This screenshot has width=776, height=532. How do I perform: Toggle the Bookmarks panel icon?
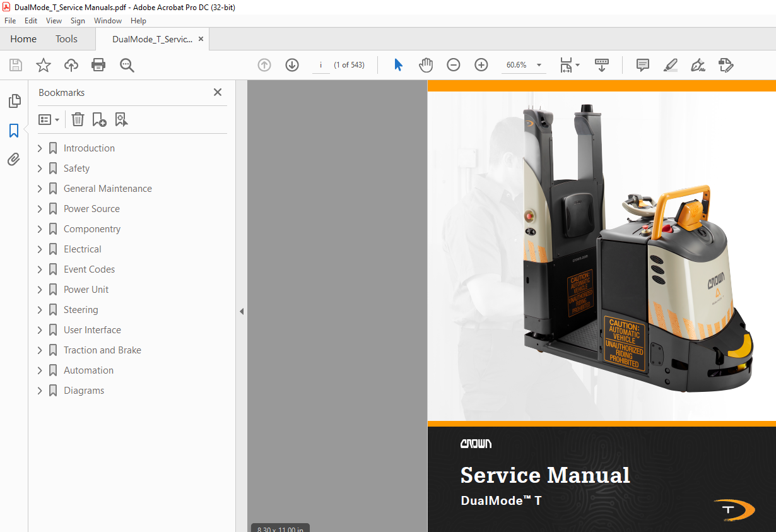pos(14,131)
